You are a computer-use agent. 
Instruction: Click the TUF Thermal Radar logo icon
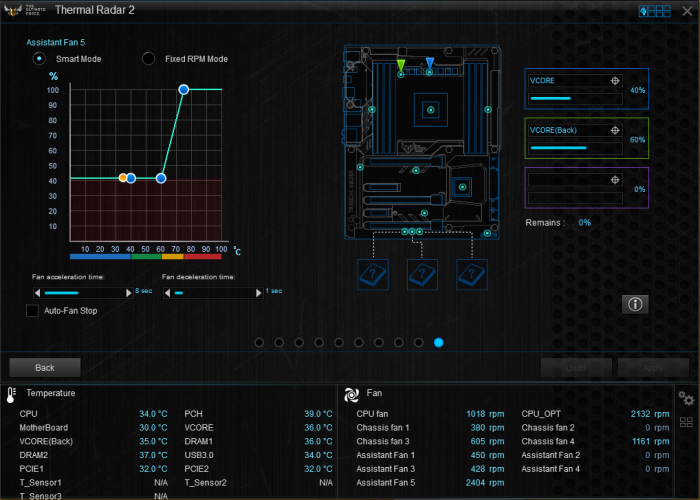[x=12, y=10]
